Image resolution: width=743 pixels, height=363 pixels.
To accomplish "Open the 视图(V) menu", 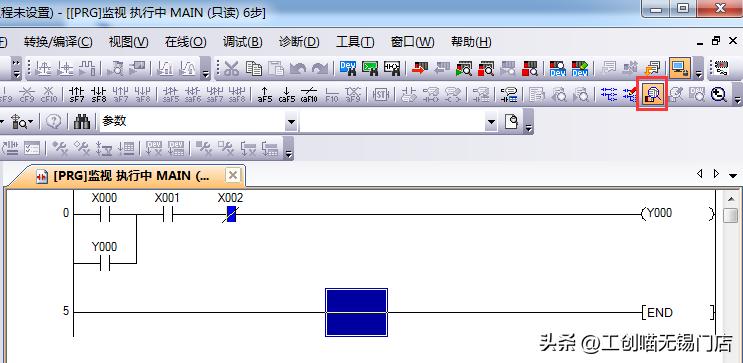I will point(128,42).
